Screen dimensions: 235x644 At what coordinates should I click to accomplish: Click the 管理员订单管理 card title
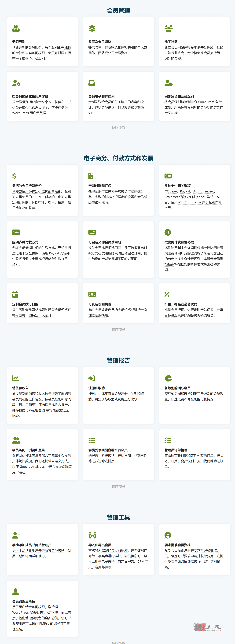[x=176, y=450]
